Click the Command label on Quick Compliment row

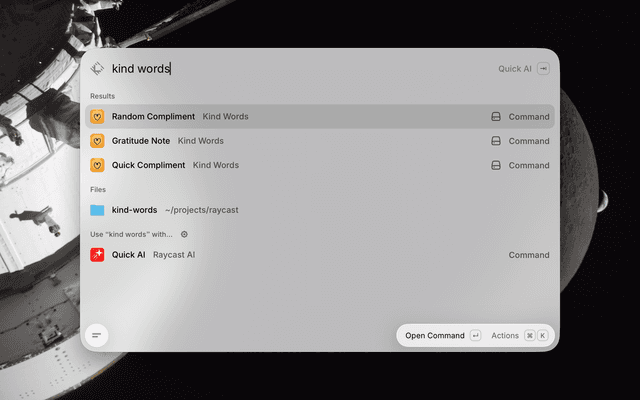coord(529,165)
